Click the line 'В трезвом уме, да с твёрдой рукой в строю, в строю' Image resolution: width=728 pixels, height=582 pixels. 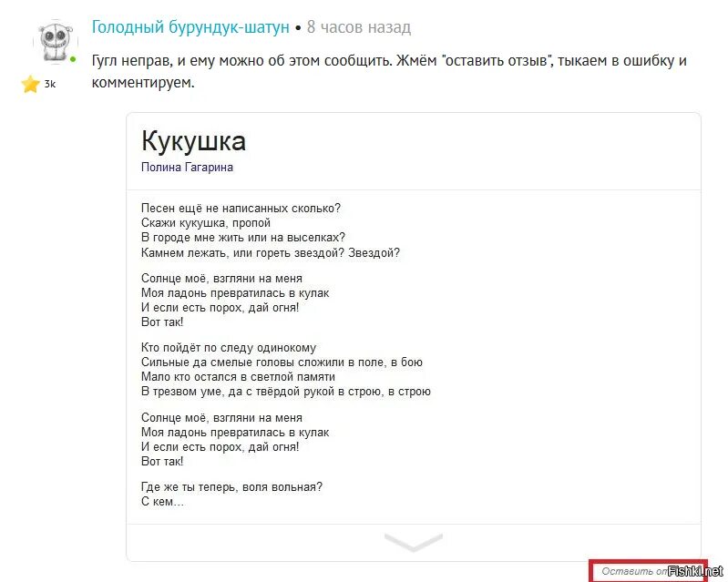click(x=286, y=392)
